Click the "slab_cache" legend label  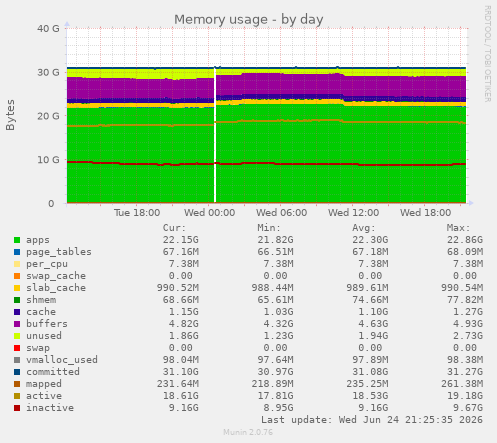[x=56, y=288]
